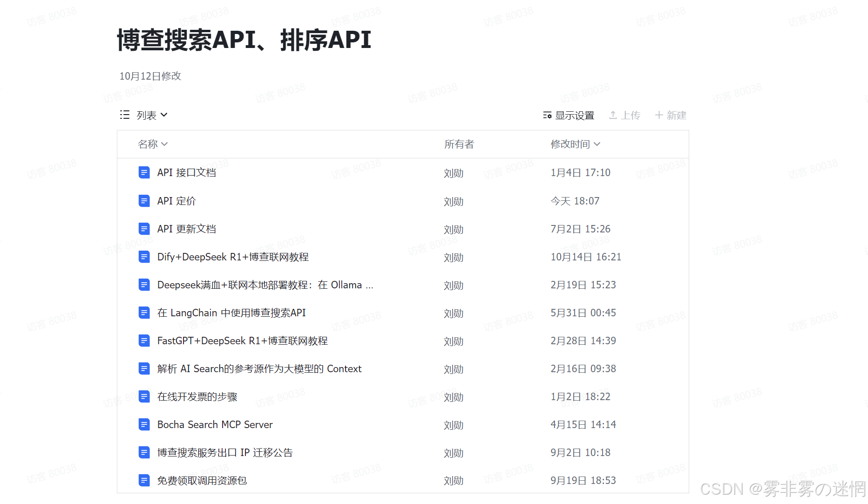Image resolution: width=868 pixels, height=504 pixels.
Task: Click the 1月4日 17:10 modified time
Action: click(x=580, y=173)
